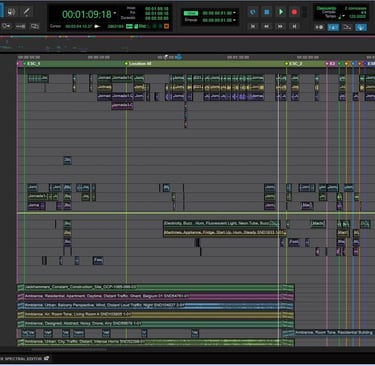Click first small icon below the Scrubber tool
Viewport: 375px width, 366px height.
[6, 26]
